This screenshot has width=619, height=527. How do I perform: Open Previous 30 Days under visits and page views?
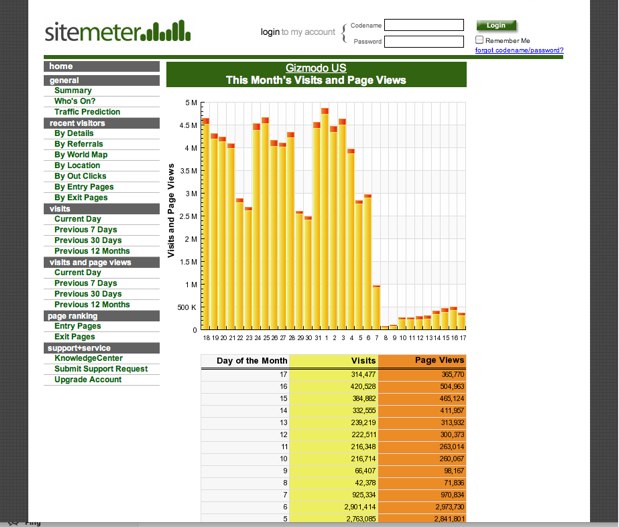[88, 294]
